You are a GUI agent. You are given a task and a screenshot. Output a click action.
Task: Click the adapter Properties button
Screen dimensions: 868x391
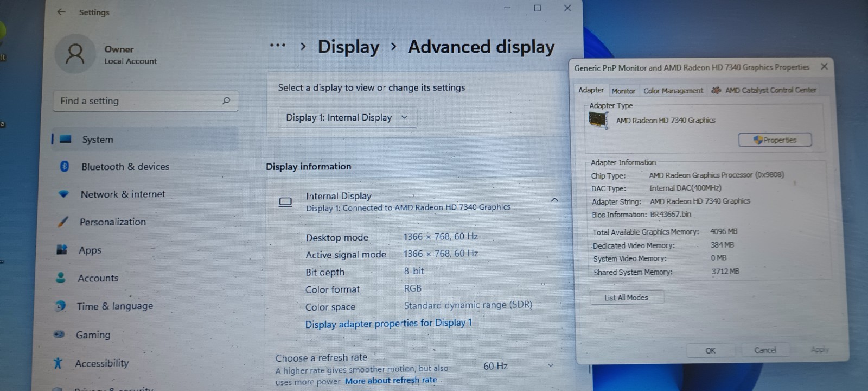[775, 140]
